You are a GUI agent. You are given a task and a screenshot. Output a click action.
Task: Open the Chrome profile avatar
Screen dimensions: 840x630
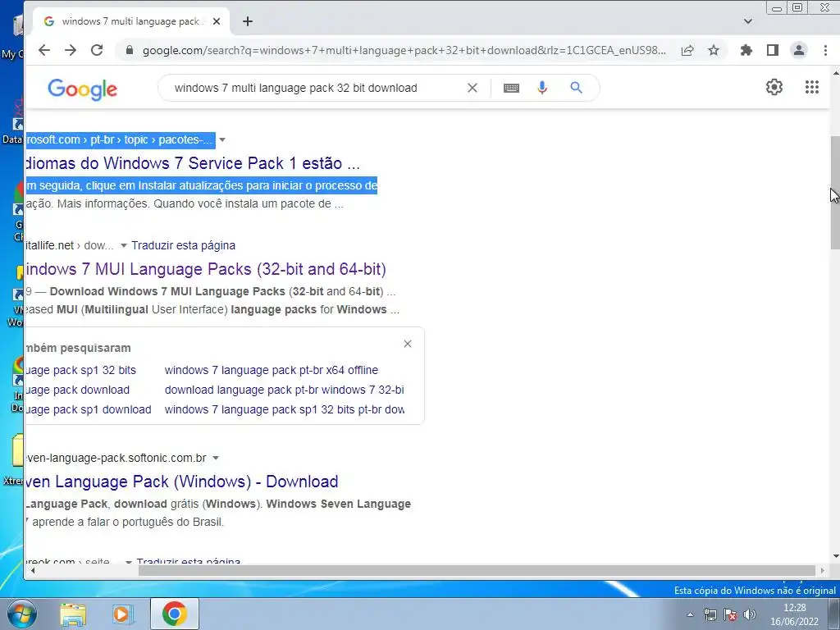tap(799, 50)
